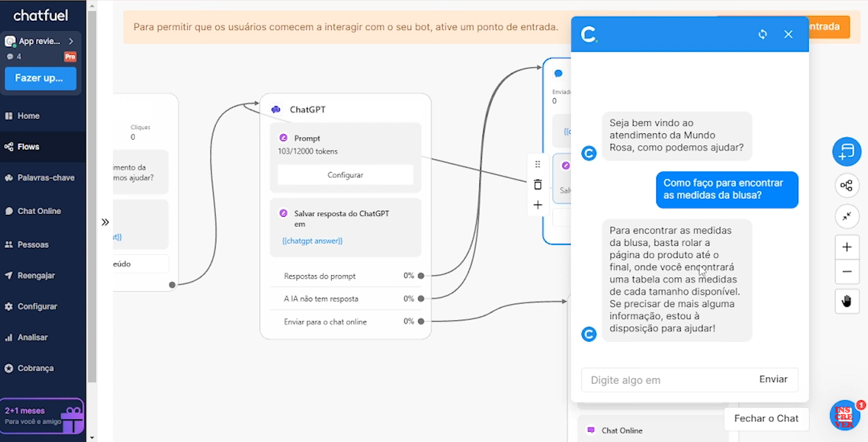
Task: Go to Chat Online in the sidebar
Action: click(x=39, y=211)
